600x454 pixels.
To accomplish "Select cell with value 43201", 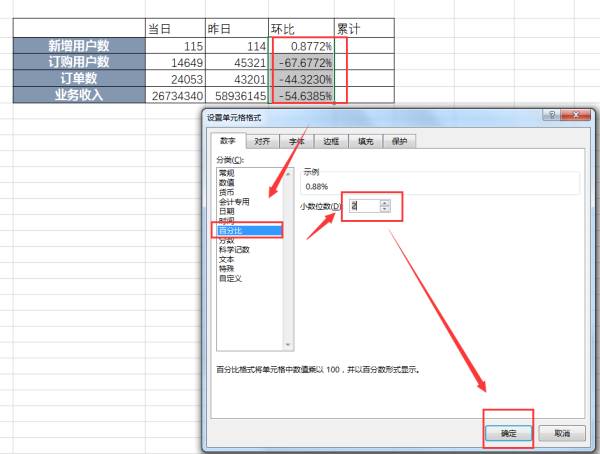I will (237, 78).
